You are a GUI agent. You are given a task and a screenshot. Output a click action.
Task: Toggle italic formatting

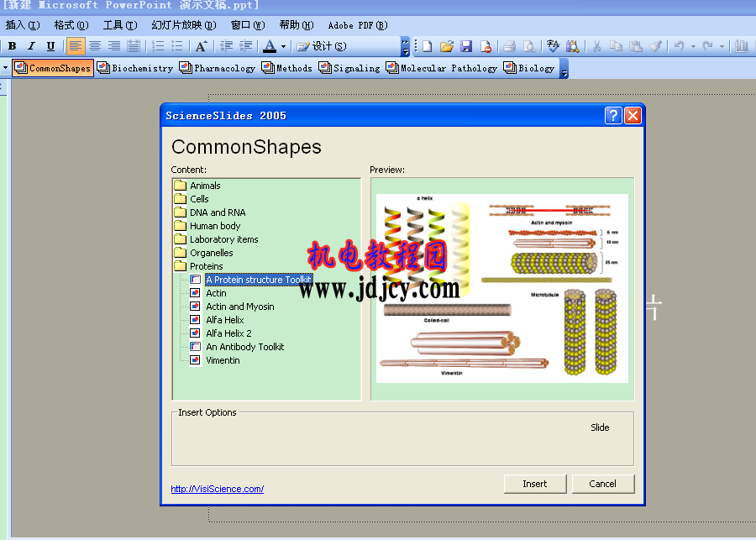pyautogui.click(x=32, y=46)
